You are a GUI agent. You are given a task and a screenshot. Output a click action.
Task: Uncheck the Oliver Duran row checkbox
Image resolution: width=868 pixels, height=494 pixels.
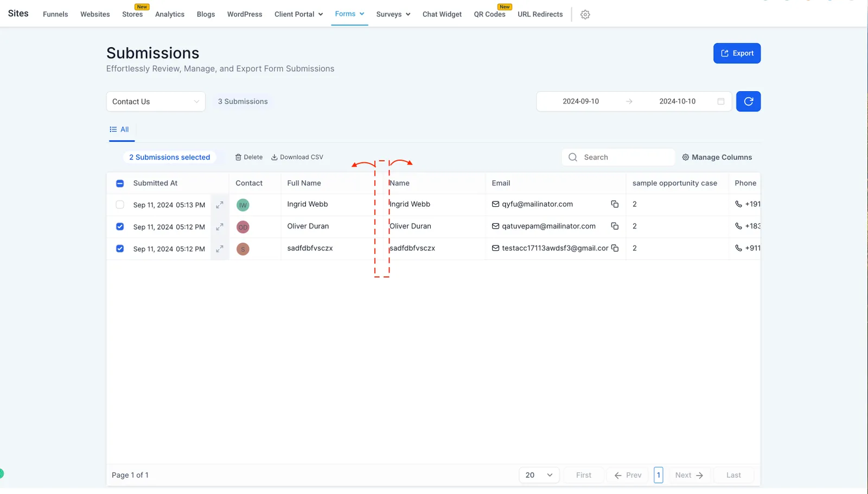[x=120, y=226]
